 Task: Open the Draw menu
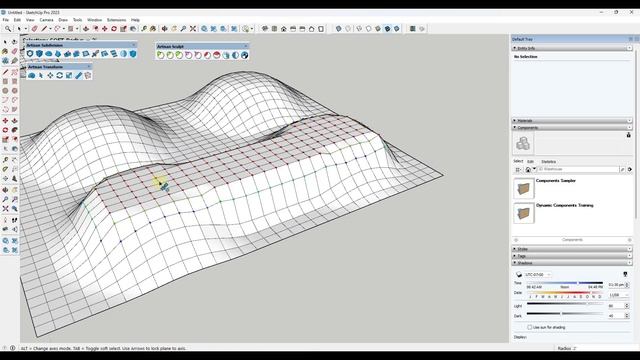tap(63, 20)
